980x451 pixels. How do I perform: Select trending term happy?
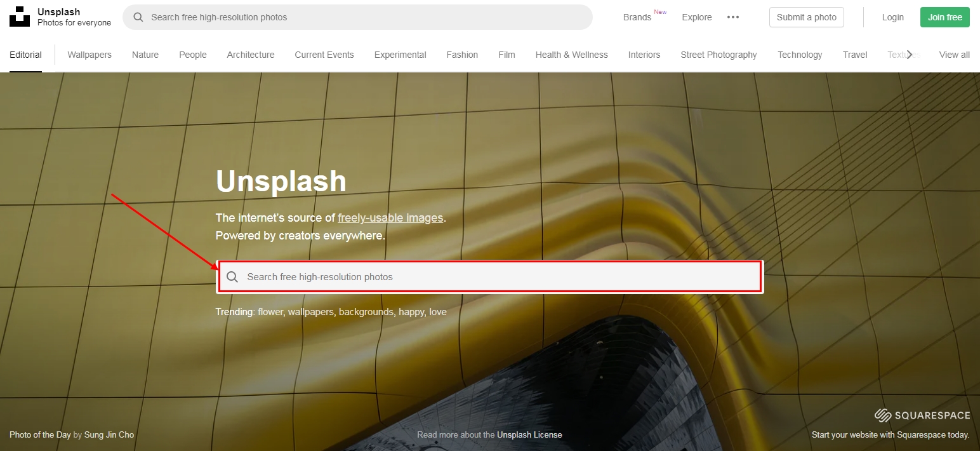point(411,312)
